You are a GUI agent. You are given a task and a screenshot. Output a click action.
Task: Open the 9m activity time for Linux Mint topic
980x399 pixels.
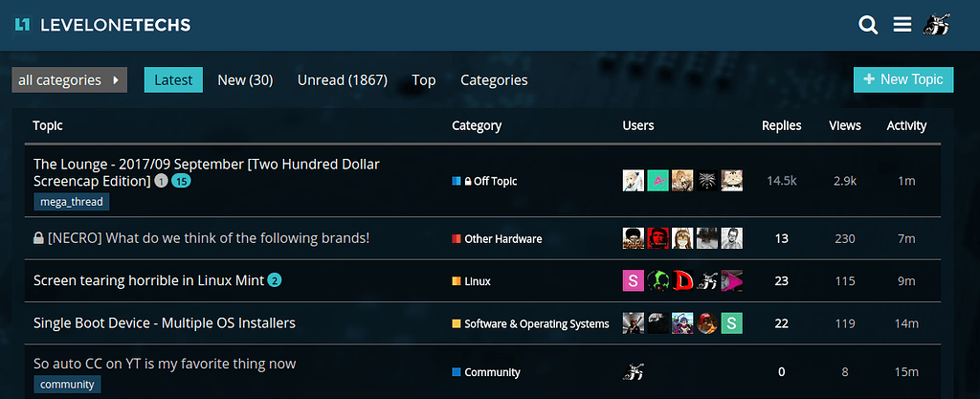coord(906,281)
